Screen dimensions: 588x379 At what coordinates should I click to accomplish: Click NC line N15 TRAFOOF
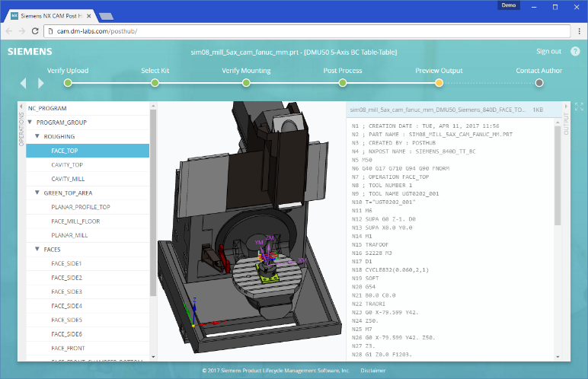[x=370, y=244]
